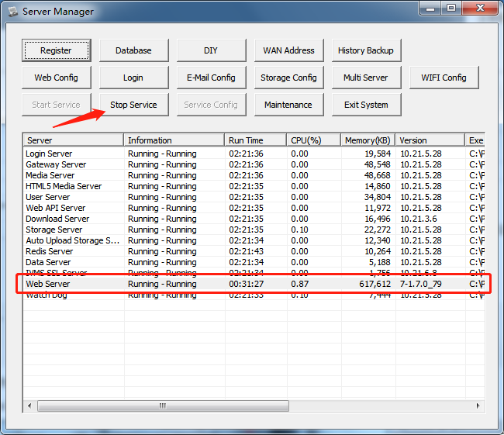Screen dimensions: 504x435
Task: Click Data Server memory 5,188
Action: 380,262
